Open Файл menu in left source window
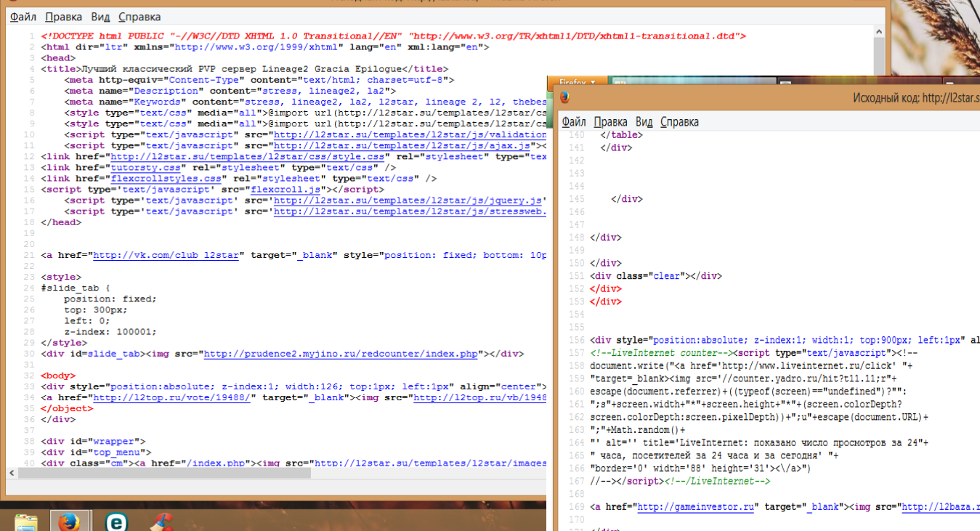980x531 pixels. pyautogui.click(x=23, y=16)
